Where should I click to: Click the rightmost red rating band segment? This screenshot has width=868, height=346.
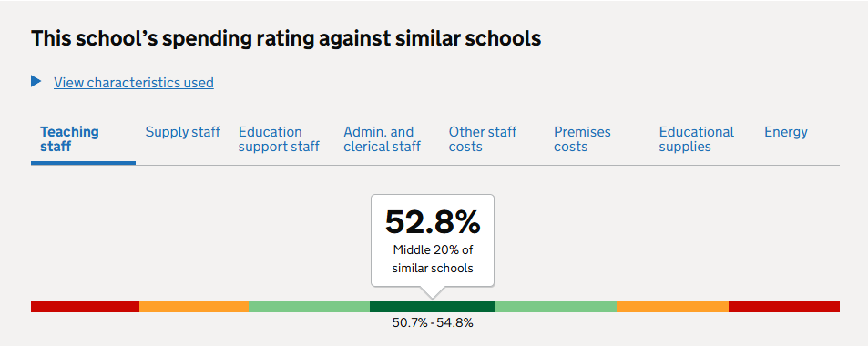click(784, 307)
